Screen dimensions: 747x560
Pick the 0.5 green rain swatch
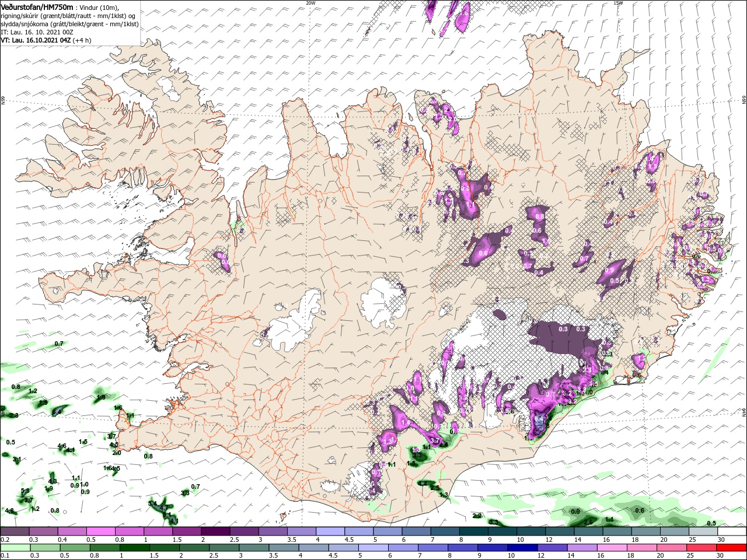(74, 548)
